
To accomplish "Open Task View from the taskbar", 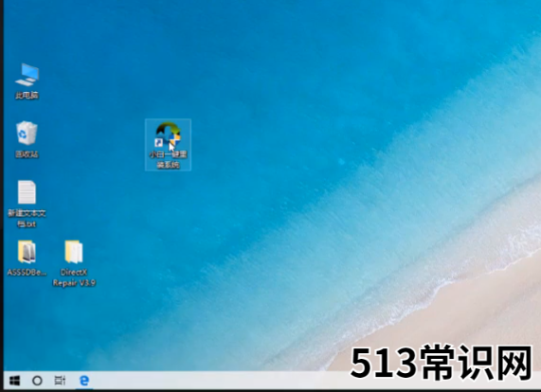I will pyautogui.click(x=60, y=381).
